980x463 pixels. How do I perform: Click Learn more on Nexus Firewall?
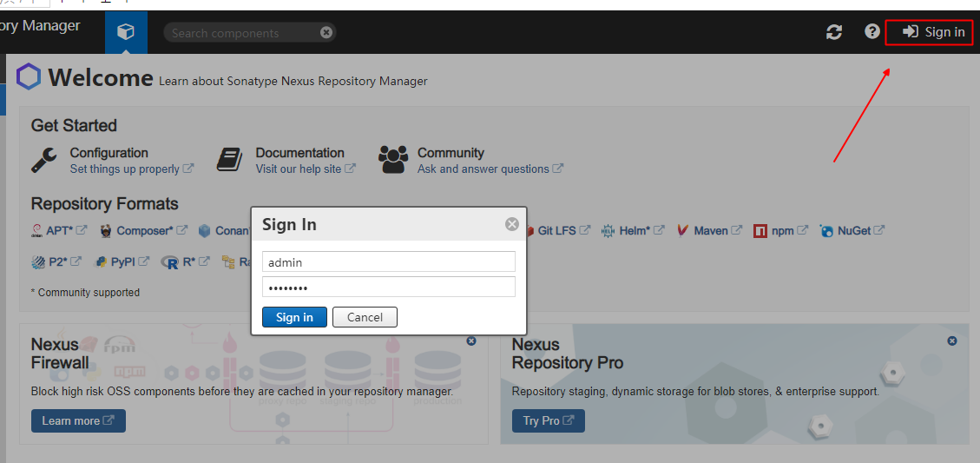coord(78,421)
